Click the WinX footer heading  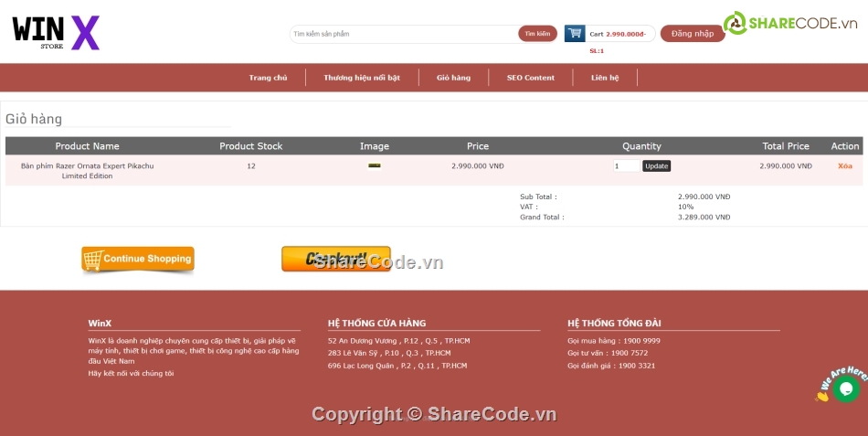[x=100, y=323]
